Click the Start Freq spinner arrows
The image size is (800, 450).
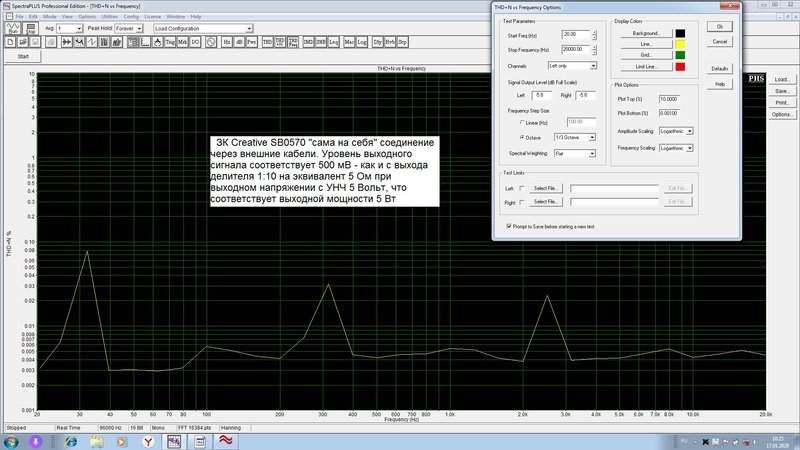[x=594, y=35]
